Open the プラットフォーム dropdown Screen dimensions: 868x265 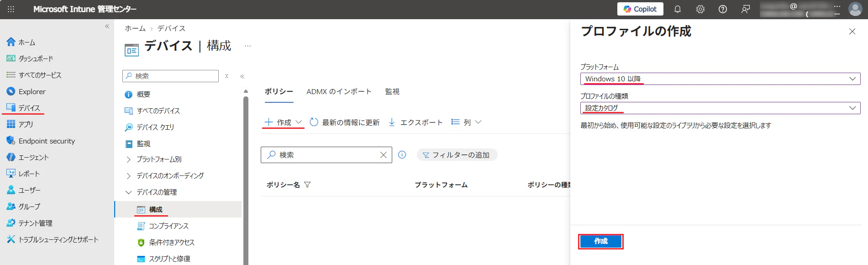[x=720, y=79]
